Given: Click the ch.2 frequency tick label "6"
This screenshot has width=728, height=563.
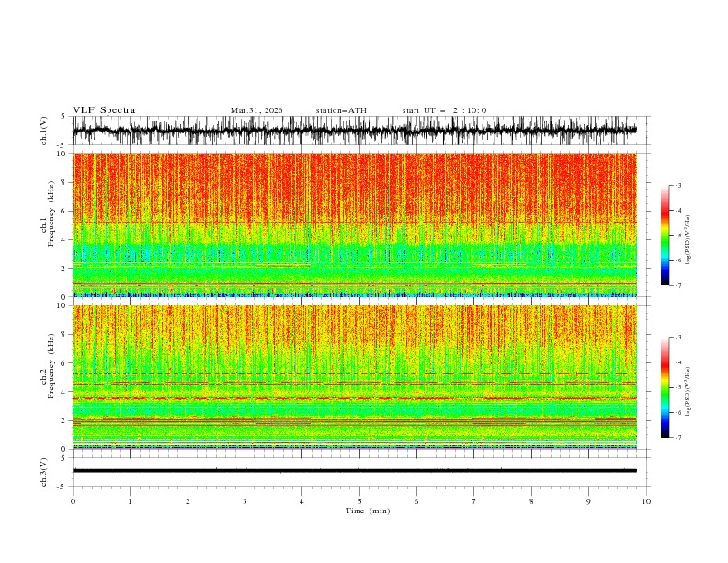Looking at the screenshot, I should [63, 362].
